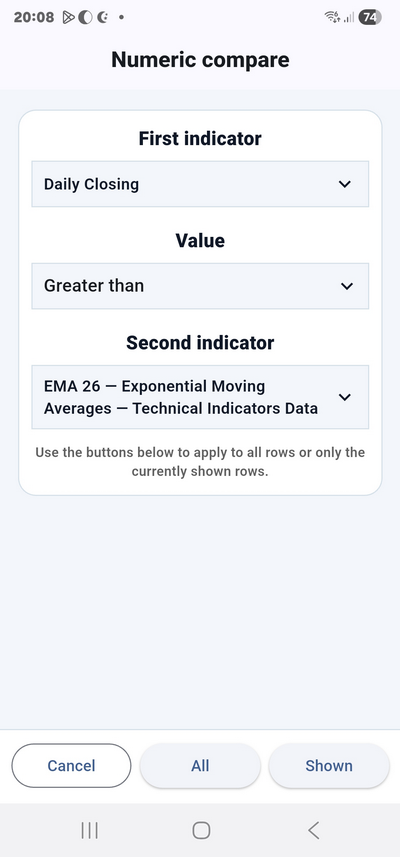Open the Greater than comparison dropdown

pos(200,286)
